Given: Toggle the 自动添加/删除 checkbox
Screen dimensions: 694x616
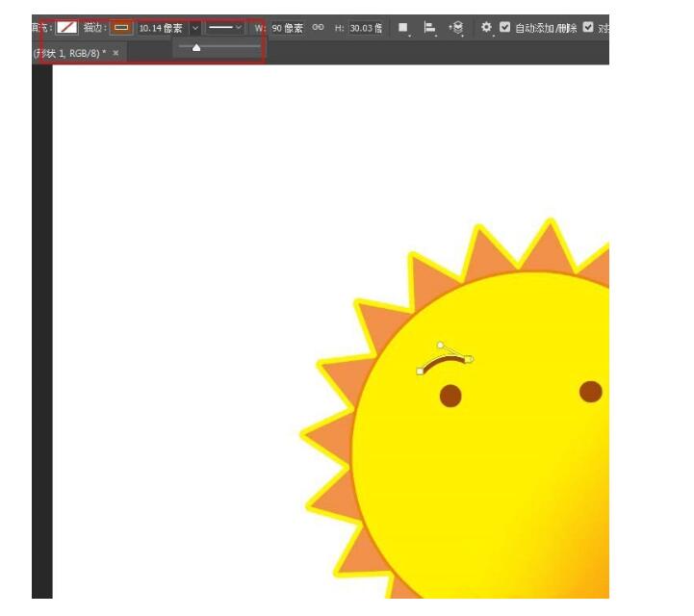Looking at the screenshot, I should tap(504, 28).
